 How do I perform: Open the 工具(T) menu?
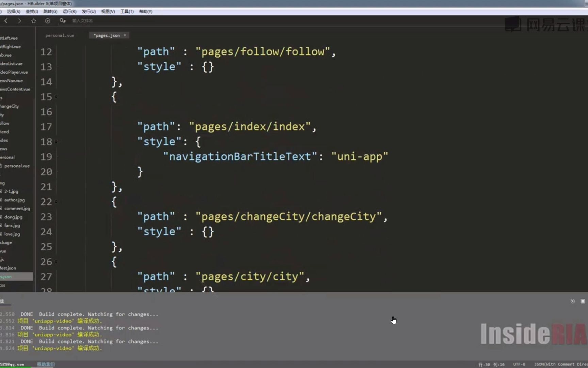(127, 12)
